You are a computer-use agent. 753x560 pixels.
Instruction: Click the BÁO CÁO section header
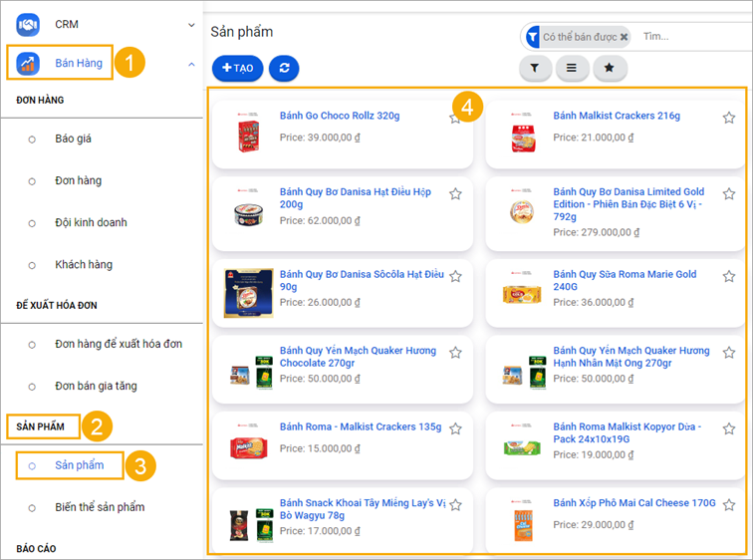[36, 549]
